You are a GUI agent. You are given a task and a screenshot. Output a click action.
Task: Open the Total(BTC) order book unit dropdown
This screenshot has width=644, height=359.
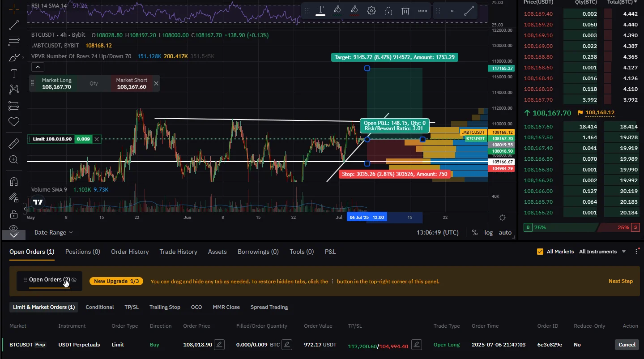point(623,2)
